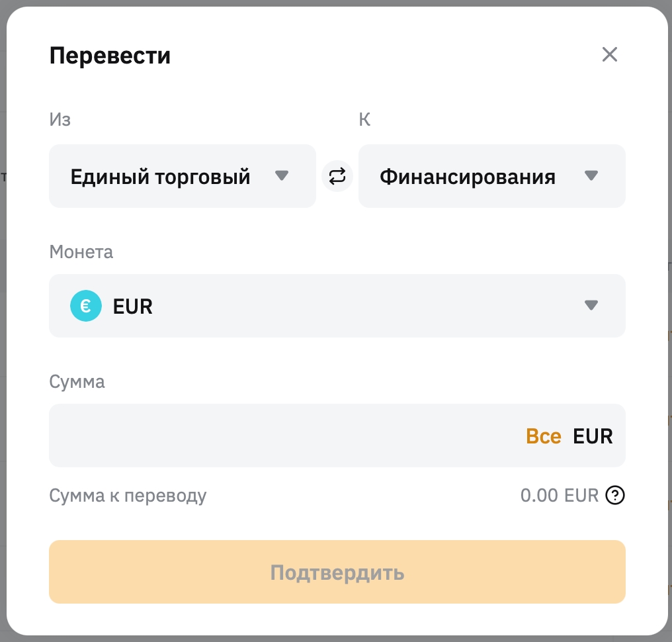Click the arrow beside Финансирования
This screenshot has height=642, width=672.
pyautogui.click(x=591, y=176)
